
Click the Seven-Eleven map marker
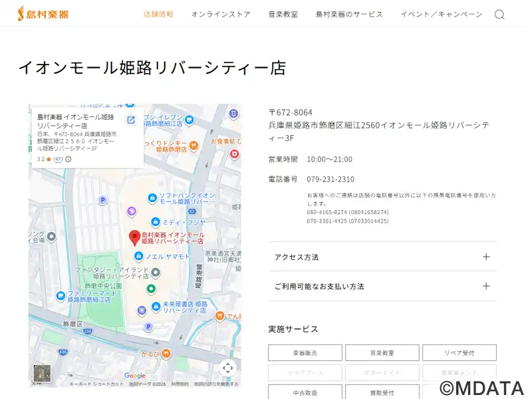(190, 120)
